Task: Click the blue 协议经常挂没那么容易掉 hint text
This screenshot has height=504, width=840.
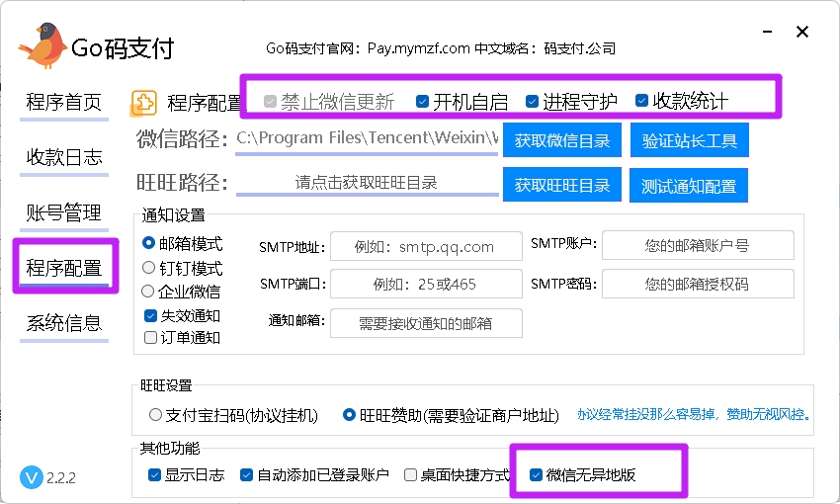Action: [x=695, y=414]
